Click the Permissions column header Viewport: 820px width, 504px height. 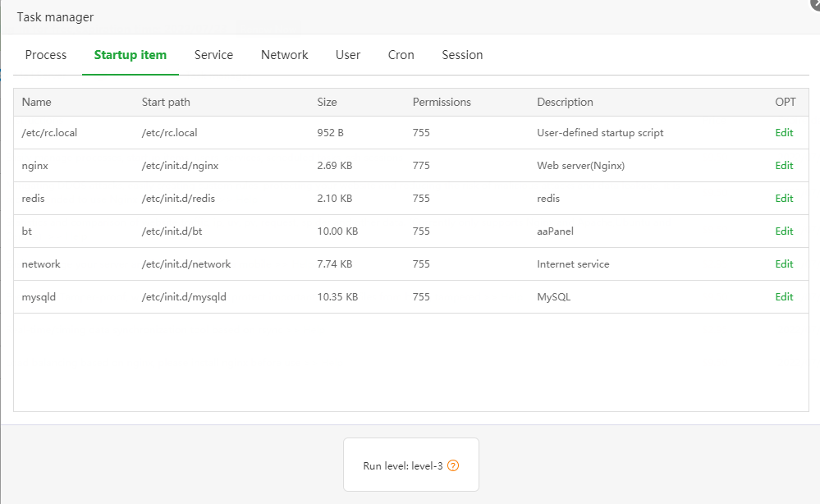pos(442,103)
